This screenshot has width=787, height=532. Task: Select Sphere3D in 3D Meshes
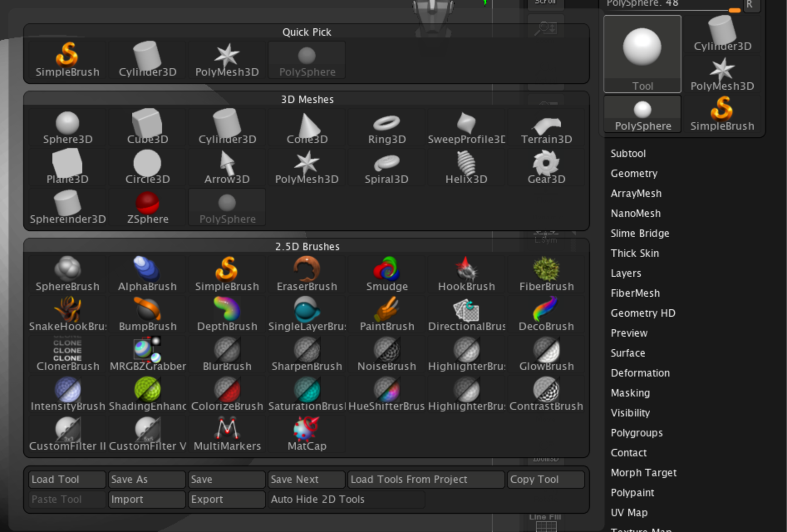[x=68, y=127]
